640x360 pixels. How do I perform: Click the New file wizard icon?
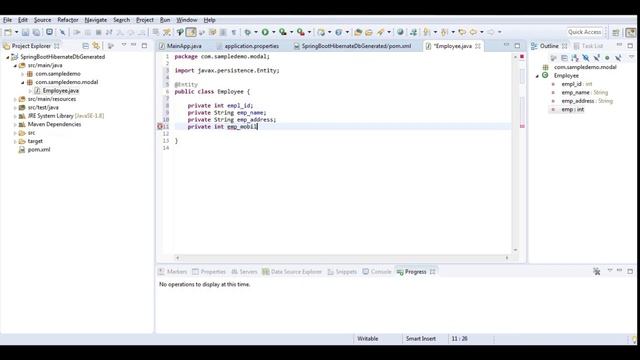pos(7,32)
